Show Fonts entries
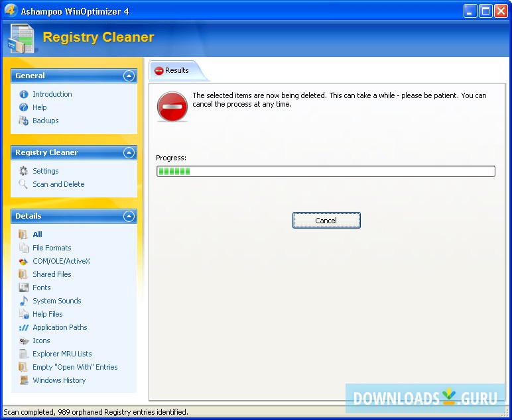512x420 pixels. pos(42,288)
